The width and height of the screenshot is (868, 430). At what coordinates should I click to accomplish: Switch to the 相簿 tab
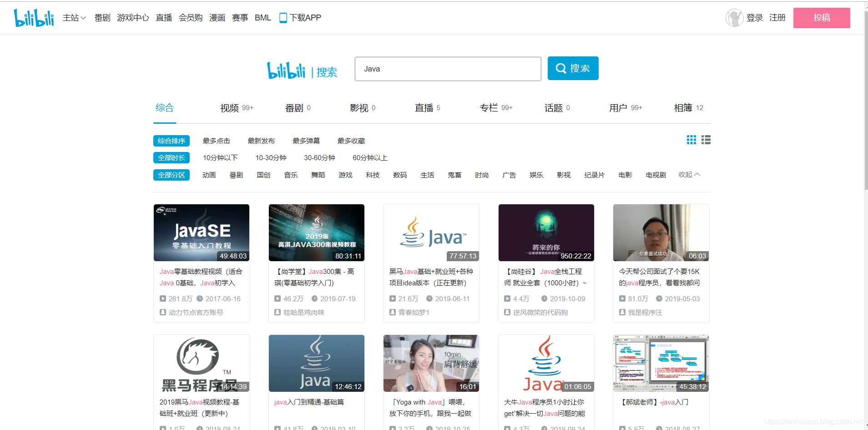pos(688,108)
